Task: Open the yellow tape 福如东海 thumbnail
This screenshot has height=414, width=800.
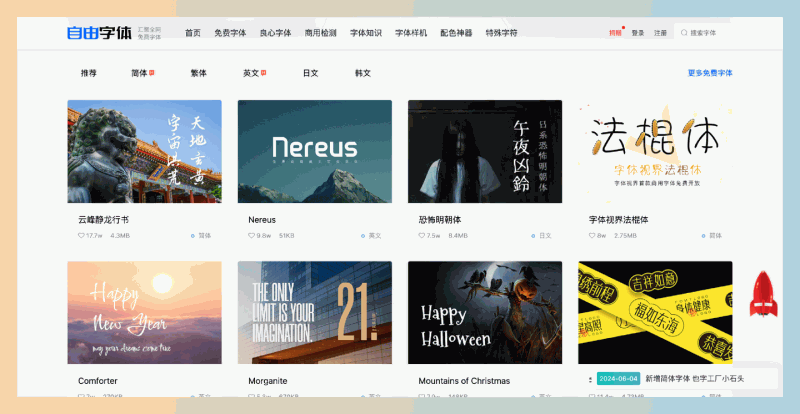Action: 655,312
